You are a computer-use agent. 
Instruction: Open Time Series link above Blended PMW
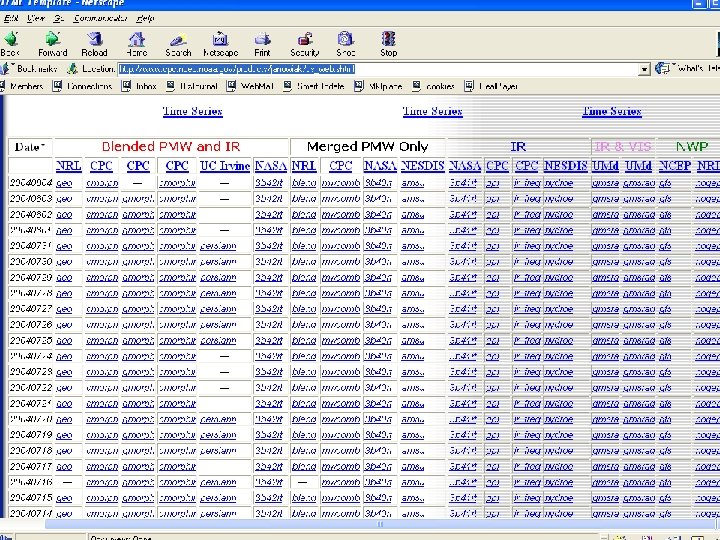point(192,112)
